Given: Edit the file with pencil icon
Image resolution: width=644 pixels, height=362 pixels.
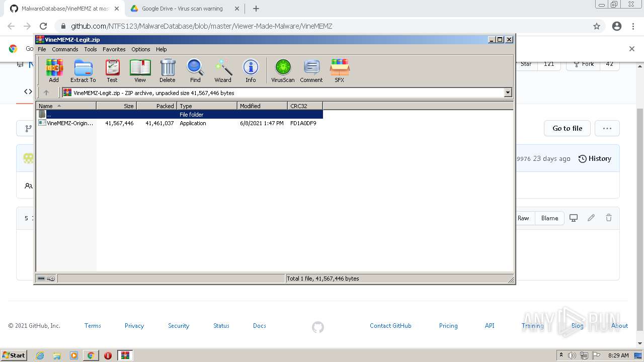Looking at the screenshot, I should tap(591, 218).
